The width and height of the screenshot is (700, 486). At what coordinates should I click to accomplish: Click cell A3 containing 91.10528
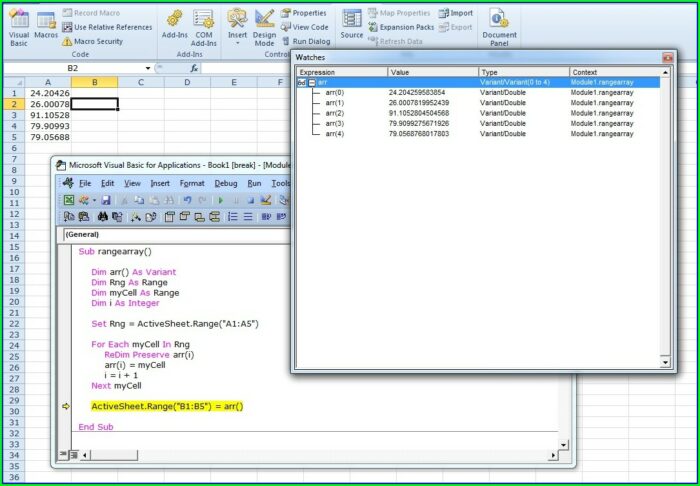click(x=48, y=115)
